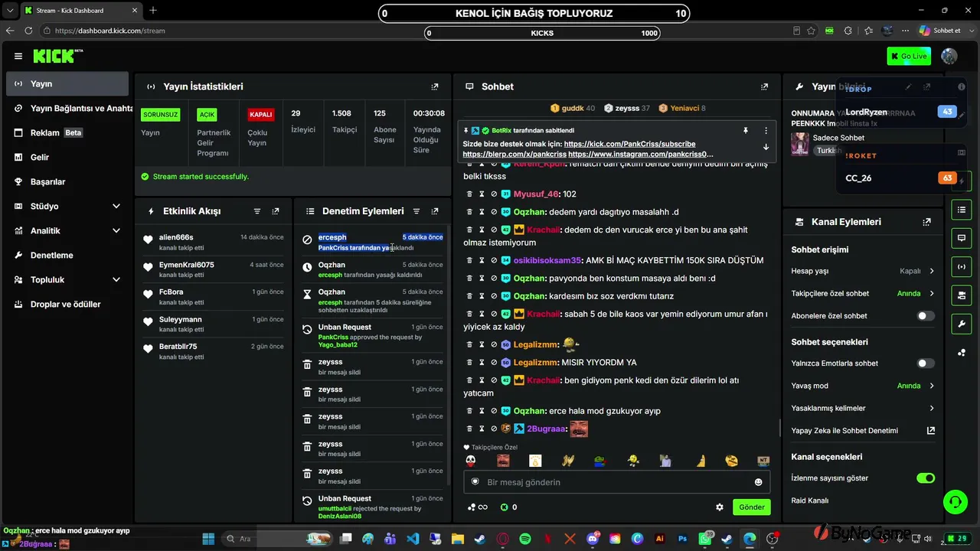The width and height of the screenshot is (980, 551).
Task: Pop out the Etkinlik Akışı panel
Action: [x=276, y=211]
